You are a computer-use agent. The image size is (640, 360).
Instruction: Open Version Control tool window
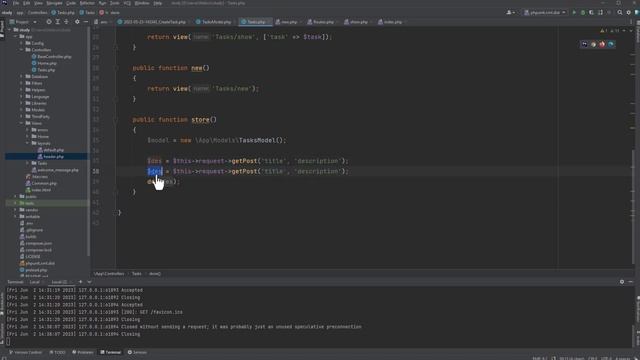click(x=26, y=352)
